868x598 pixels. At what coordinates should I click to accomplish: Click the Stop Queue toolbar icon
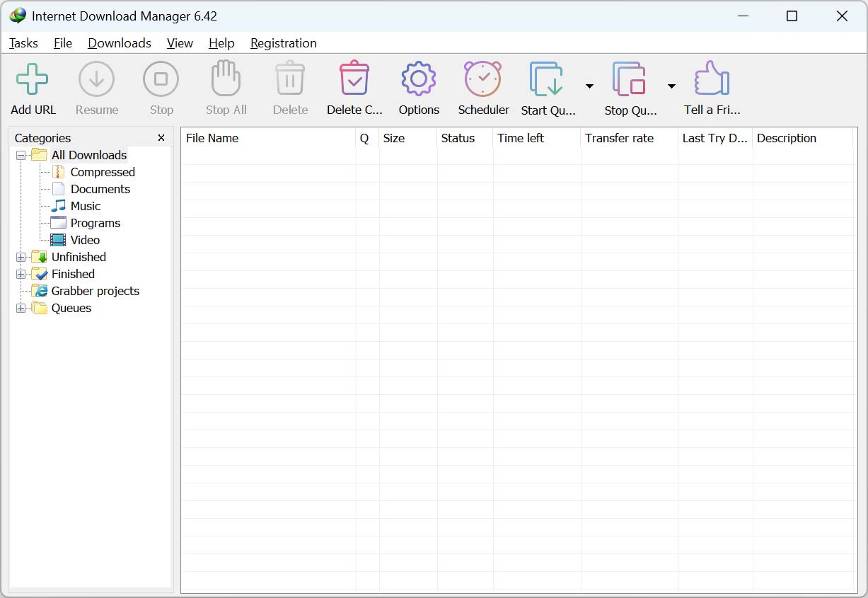(x=630, y=79)
